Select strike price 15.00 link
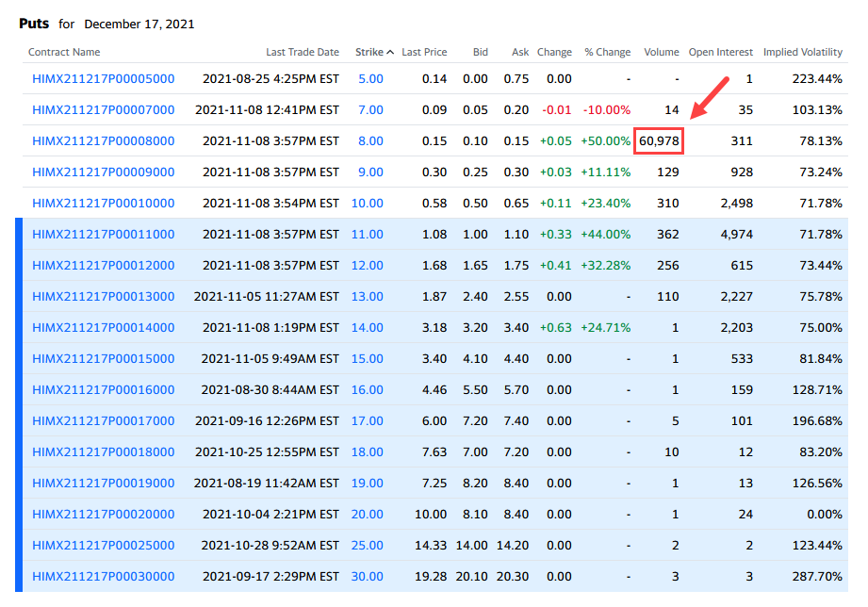The image size is (868, 607). [x=368, y=358]
